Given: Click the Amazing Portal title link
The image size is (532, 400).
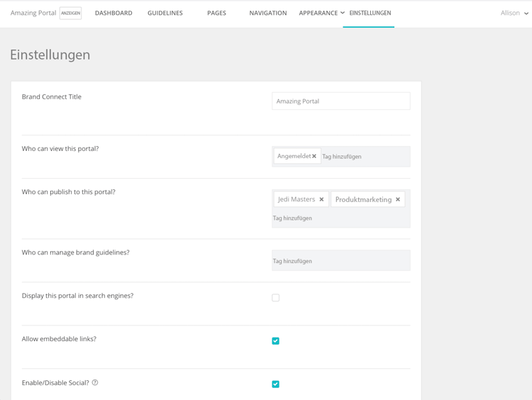Looking at the screenshot, I should click(x=33, y=13).
